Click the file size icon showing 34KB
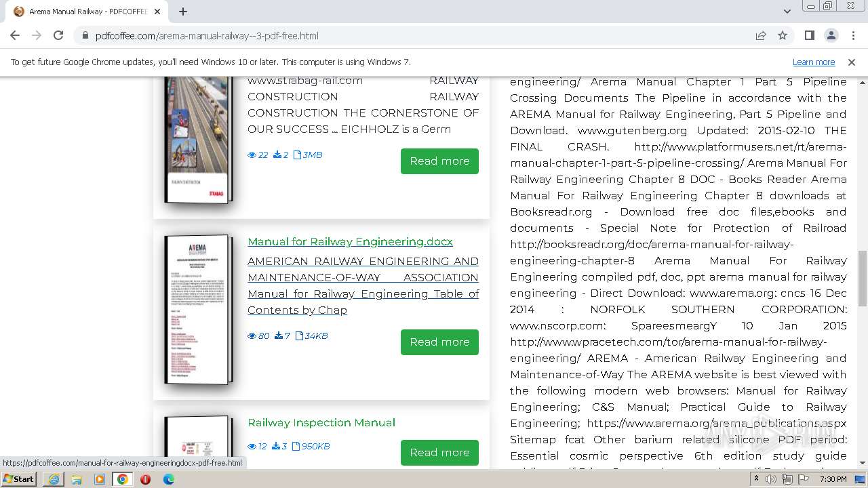This screenshot has height=488, width=868. click(x=299, y=336)
